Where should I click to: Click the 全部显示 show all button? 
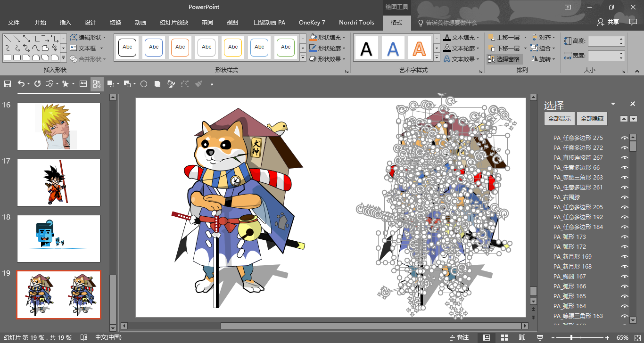(559, 119)
